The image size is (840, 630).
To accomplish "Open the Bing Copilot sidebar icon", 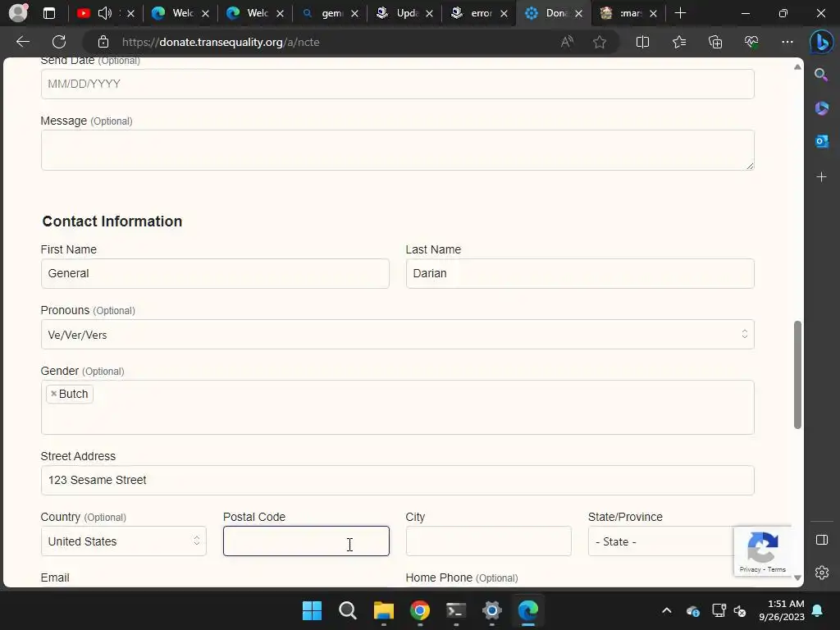I will [821, 43].
